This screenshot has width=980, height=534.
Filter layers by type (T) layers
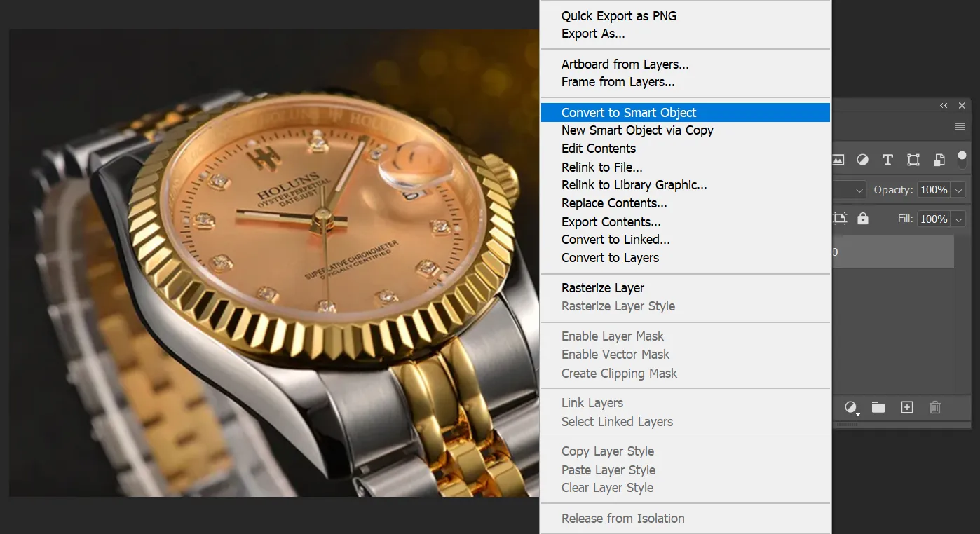(887, 160)
